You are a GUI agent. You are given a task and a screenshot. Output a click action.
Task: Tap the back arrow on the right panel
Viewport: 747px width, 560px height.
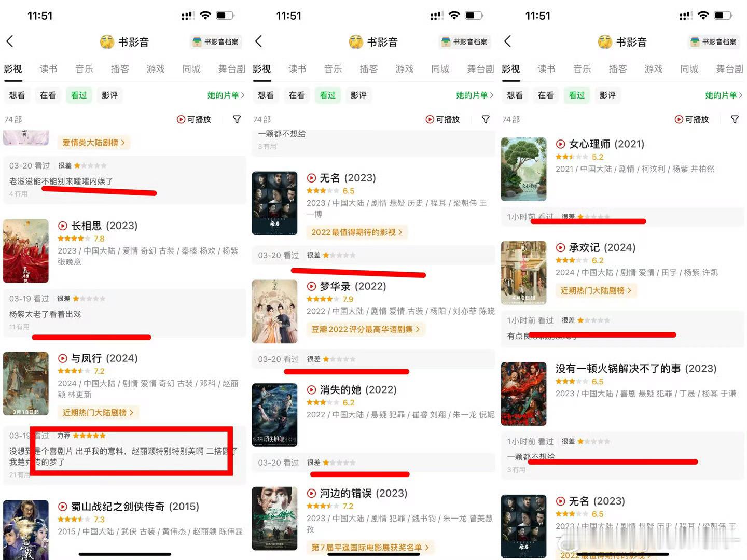[507, 41]
